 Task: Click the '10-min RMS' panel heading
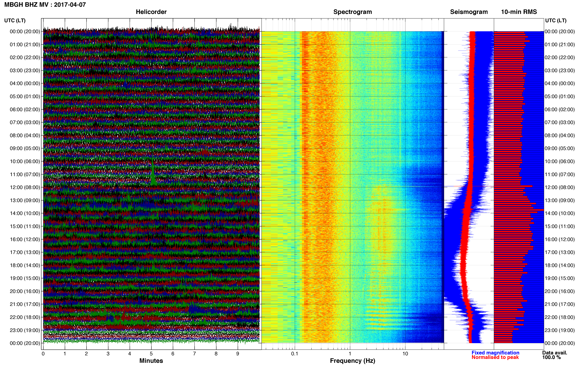[x=519, y=12]
